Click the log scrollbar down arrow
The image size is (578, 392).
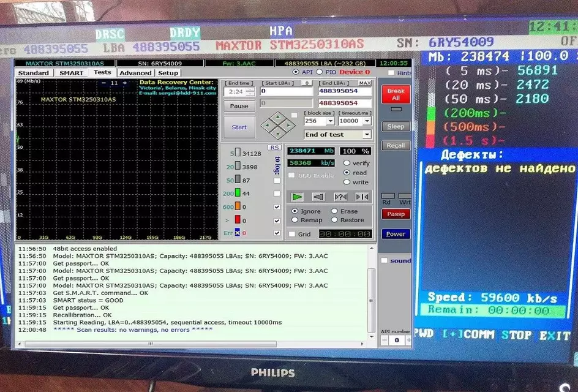tap(371, 336)
